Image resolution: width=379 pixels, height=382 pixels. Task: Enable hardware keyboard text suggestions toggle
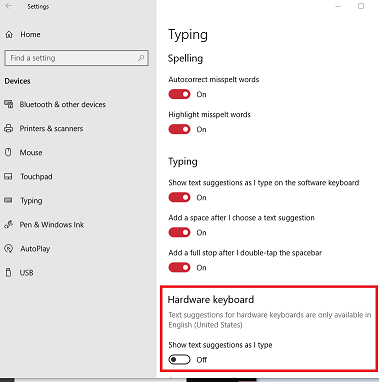point(179,360)
